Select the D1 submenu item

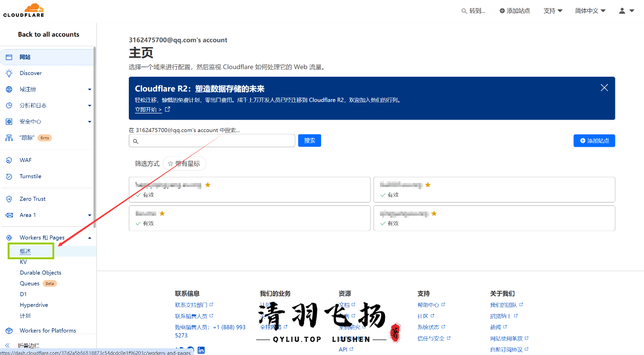click(23, 294)
